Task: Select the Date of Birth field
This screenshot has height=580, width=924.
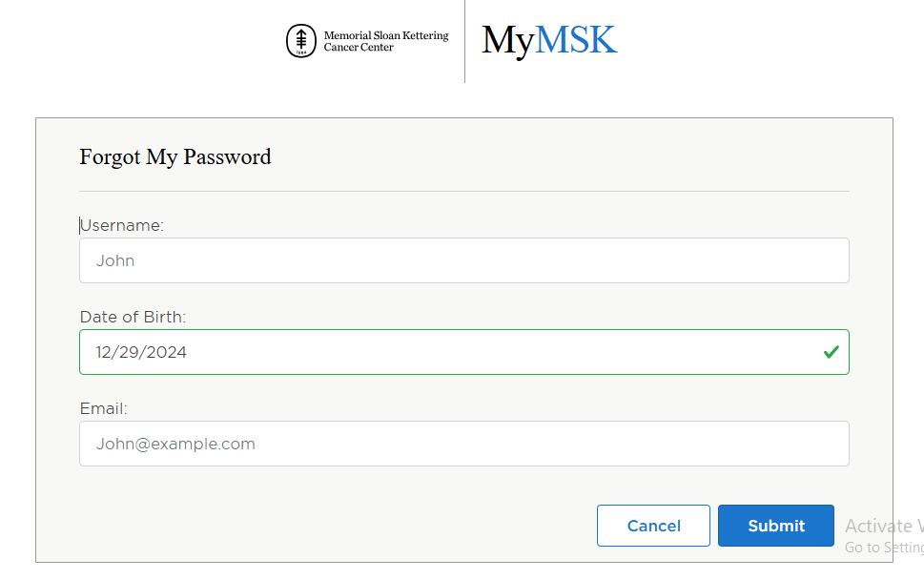Action: point(448,352)
